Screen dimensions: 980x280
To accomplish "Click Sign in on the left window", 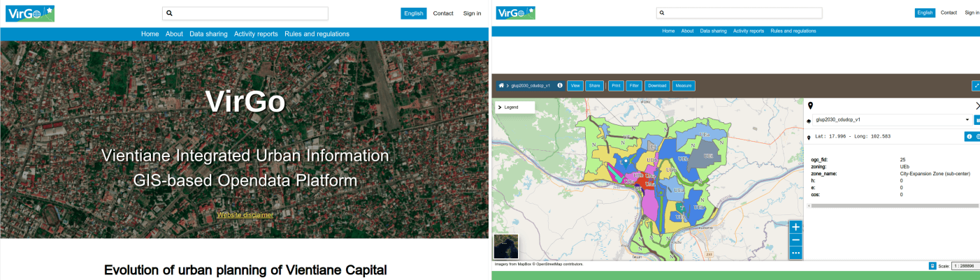I will pos(472,13).
